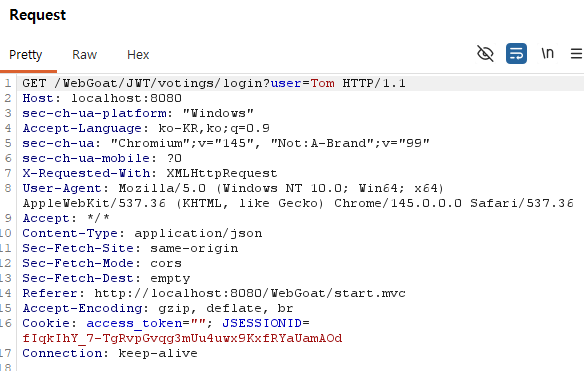The image size is (584, 371).
Task: Click the 'Cookie' header name
Action: (x=46, y=323)
